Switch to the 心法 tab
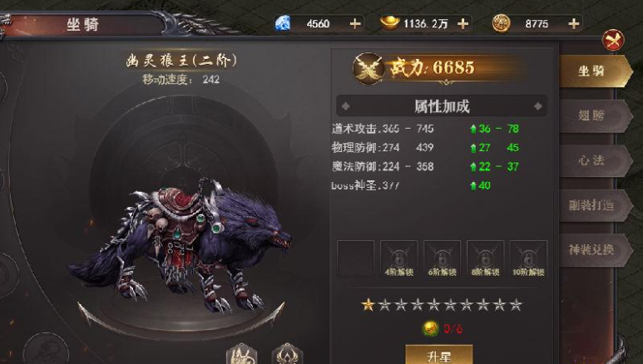Image resolution: width=643 pixels, height=364 pixels. click(x=591, y=160)
